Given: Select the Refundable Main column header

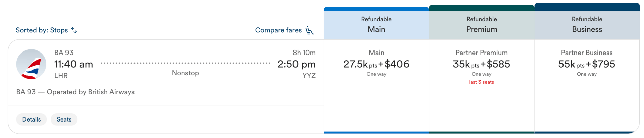Looking at the screenshot, I should coord(376,25).
